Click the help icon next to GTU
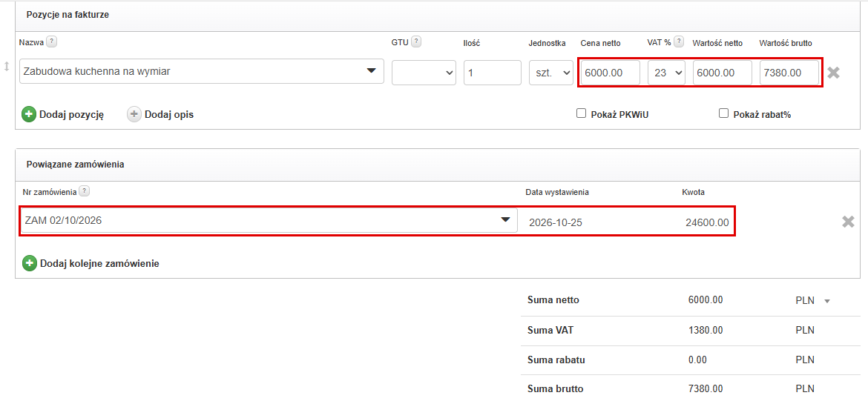The width and height of the screenshot is (868, 404). 415,42
